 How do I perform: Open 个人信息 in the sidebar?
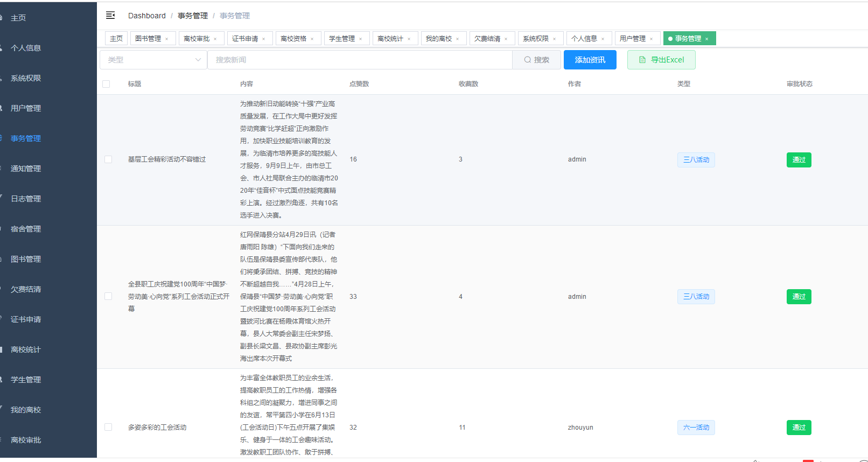click(48, 48)
